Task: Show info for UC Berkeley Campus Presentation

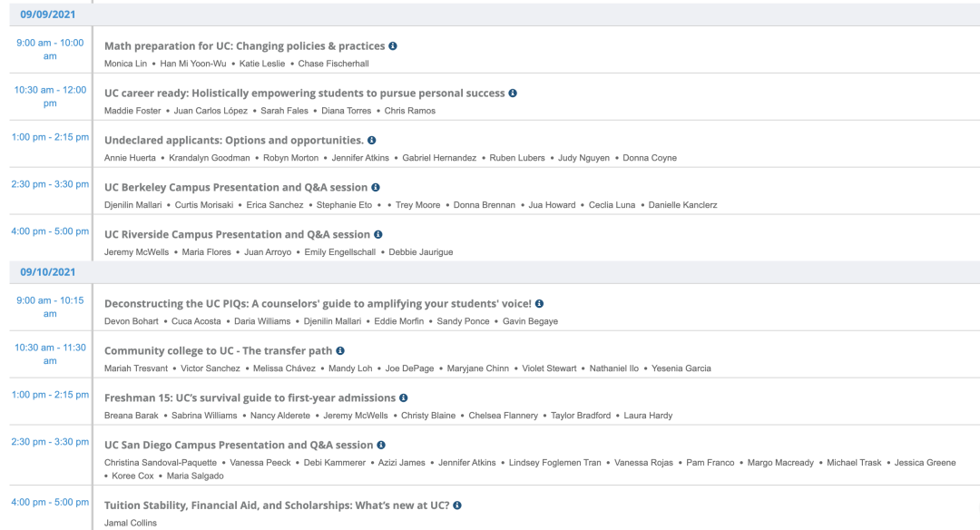Action: [x=375, y=187]
